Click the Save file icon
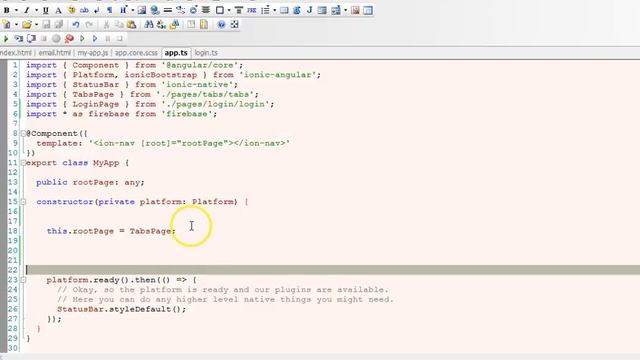 (x=46, y=24)
